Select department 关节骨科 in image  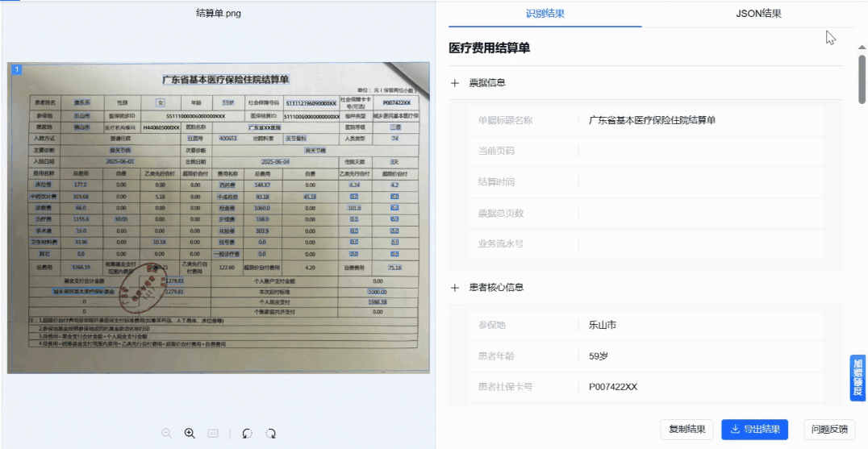tap(295, 138)
